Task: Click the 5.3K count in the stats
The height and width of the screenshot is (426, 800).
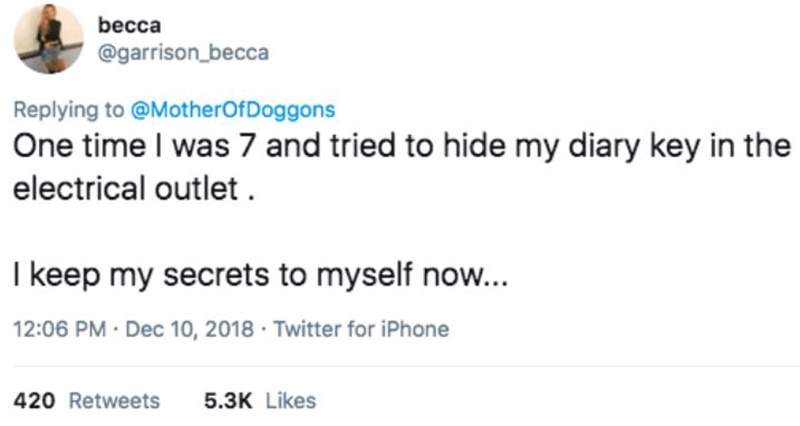Action: click(x=224, y=401)
